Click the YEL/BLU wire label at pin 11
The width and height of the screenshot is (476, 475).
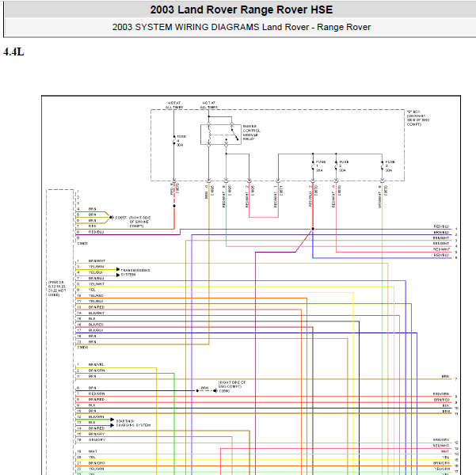[x=96, y=302]
